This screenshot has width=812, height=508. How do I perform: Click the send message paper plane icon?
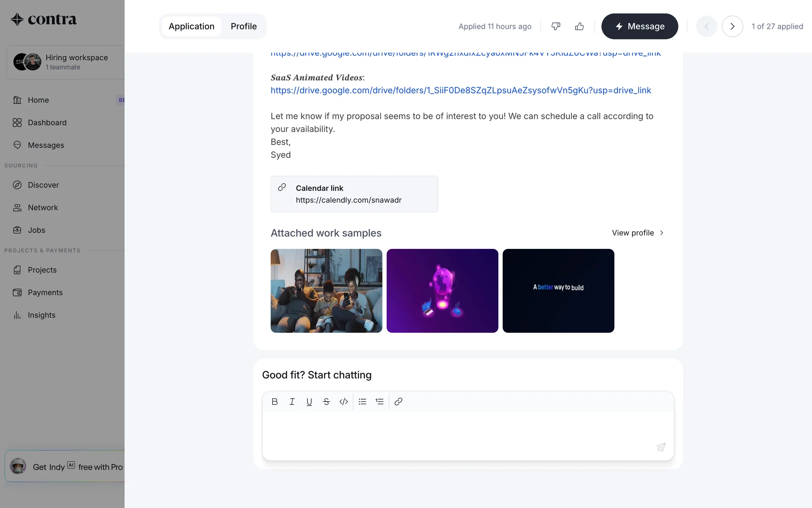click(x=661, y=447)
